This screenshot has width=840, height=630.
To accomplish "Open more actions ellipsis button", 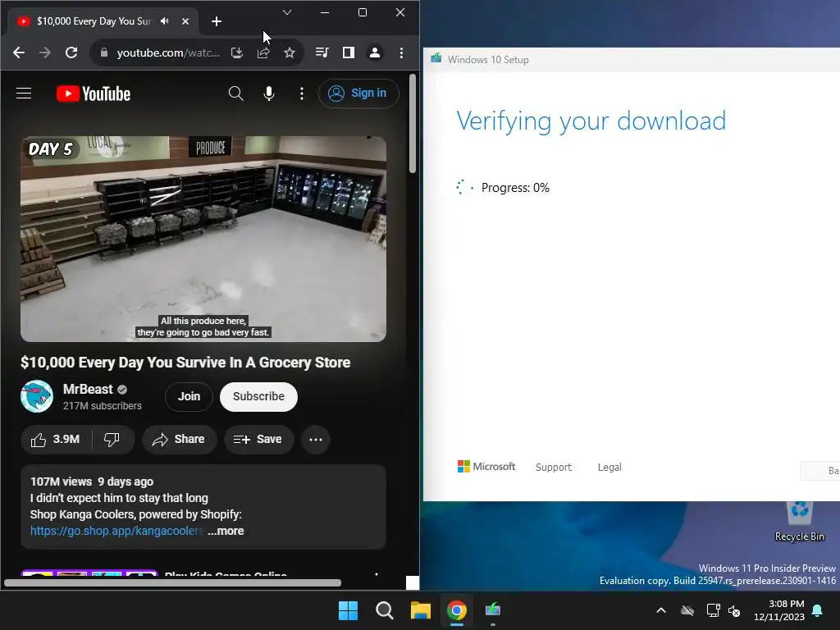I will click(x=316, y=440).
